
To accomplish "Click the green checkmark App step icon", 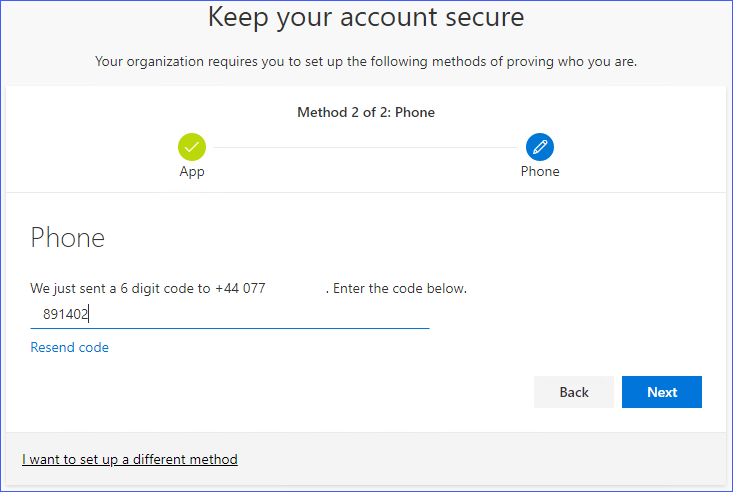I will 192,147.
